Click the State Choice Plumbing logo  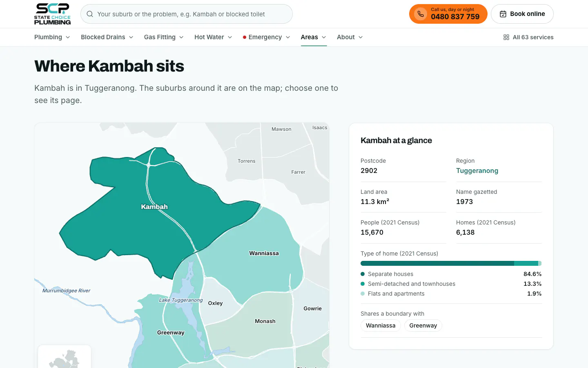[x=52, y=14]
